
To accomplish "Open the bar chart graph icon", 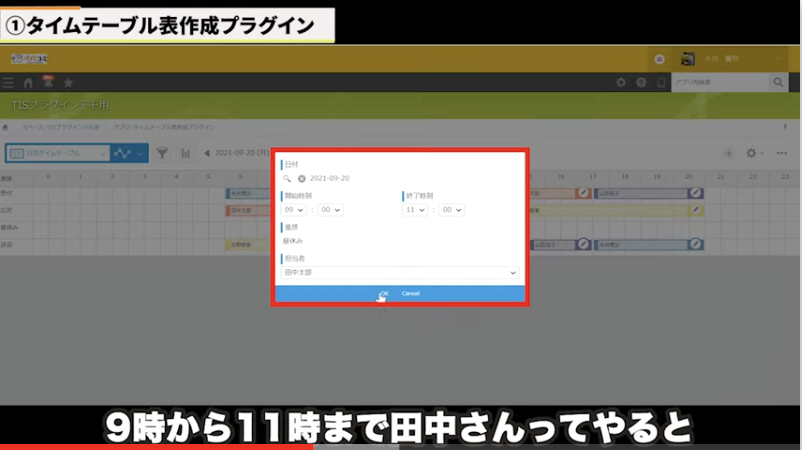I will (x=185, y=153).
